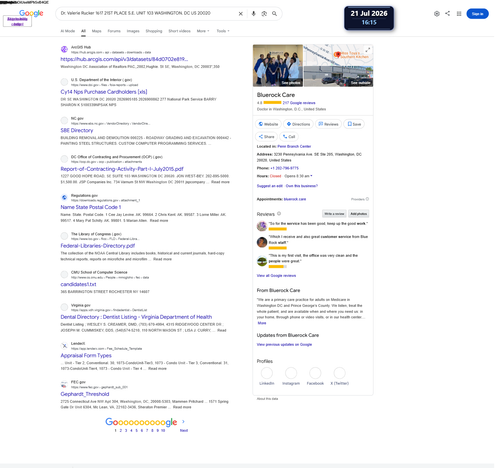
Task: Click the info icon next to Providers
Action: pos(367,199)
